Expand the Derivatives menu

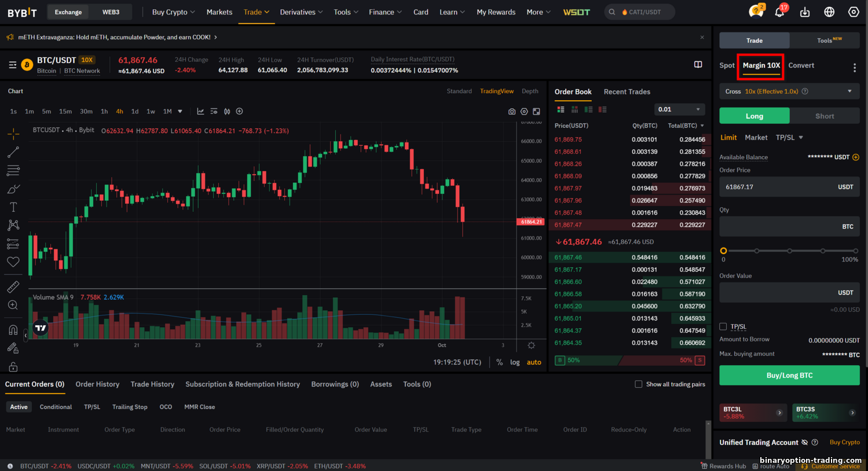tap(301, 12)
